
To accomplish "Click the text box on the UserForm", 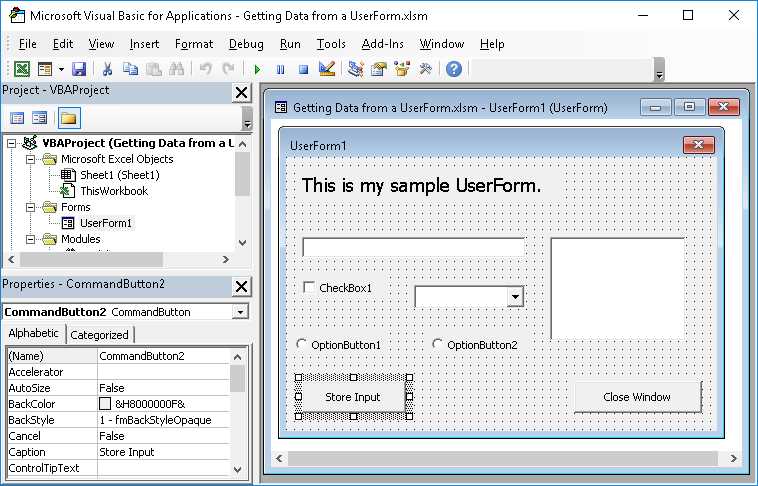I will pos(413,247).
